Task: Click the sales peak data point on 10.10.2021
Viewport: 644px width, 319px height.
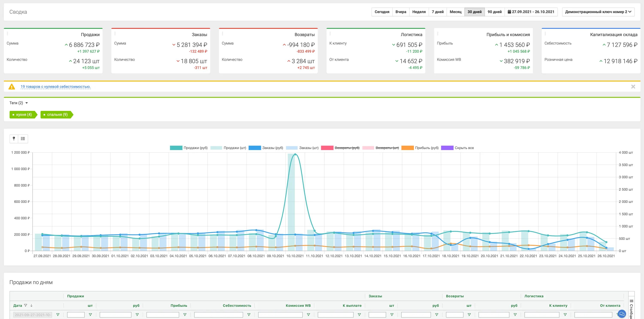Action: [295, 155]
